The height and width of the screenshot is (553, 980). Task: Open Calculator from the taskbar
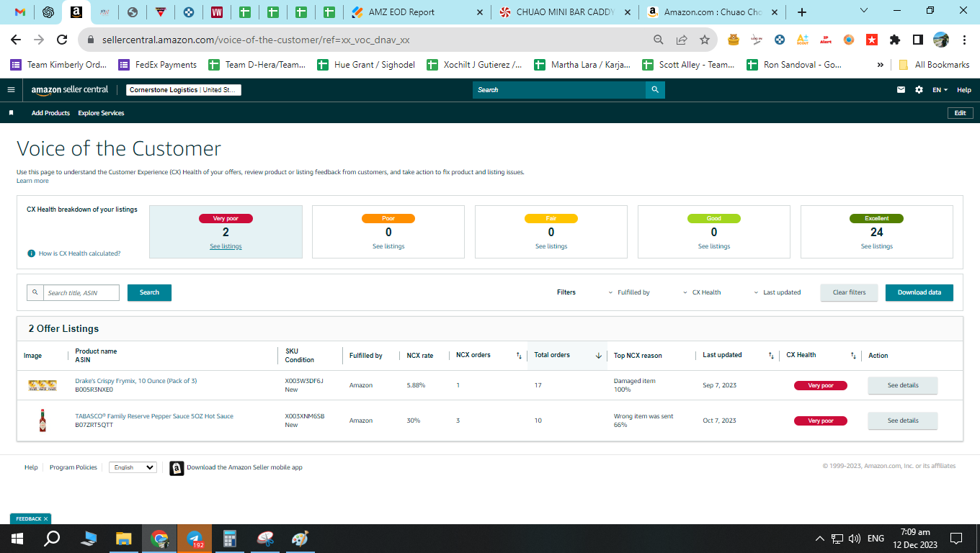[x=230, y=538]
